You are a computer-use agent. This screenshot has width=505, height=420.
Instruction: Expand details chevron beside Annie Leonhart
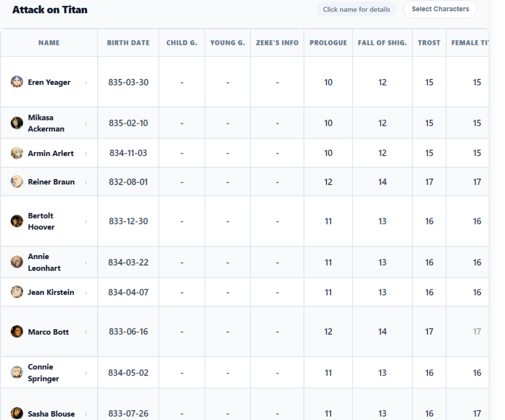coord(86,263)
